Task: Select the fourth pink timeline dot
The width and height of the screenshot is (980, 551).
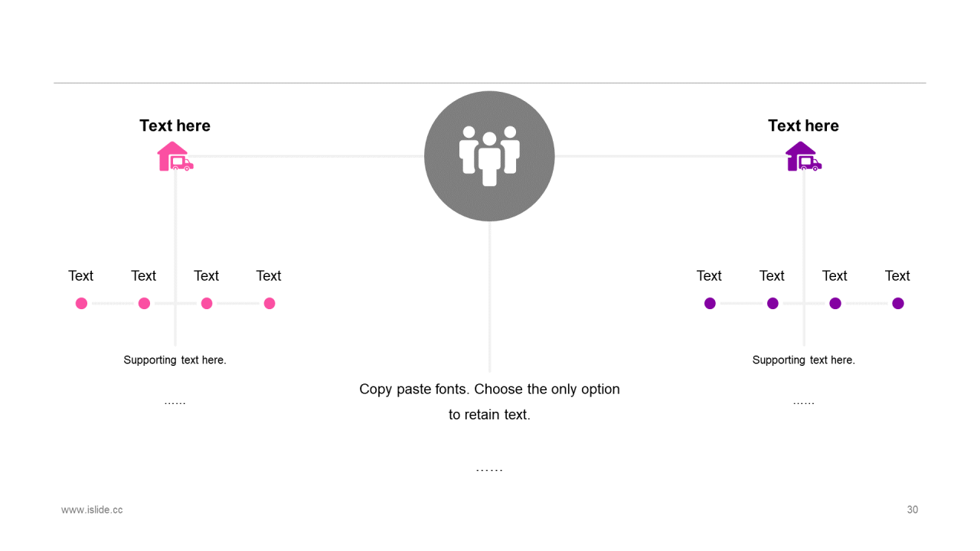Action: point(269,303)
